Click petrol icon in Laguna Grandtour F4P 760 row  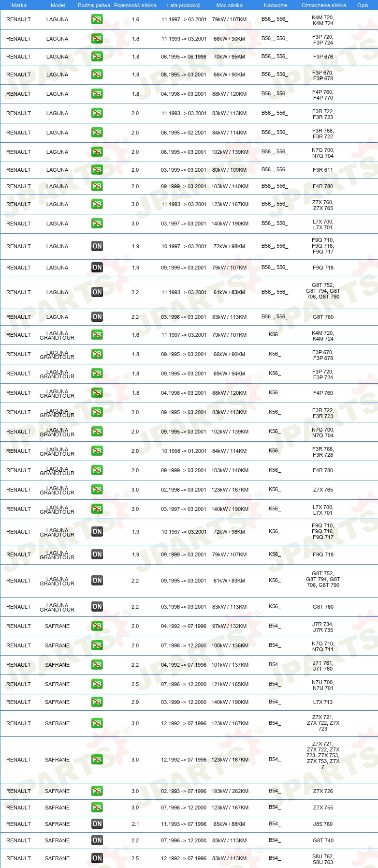point(97,393)
